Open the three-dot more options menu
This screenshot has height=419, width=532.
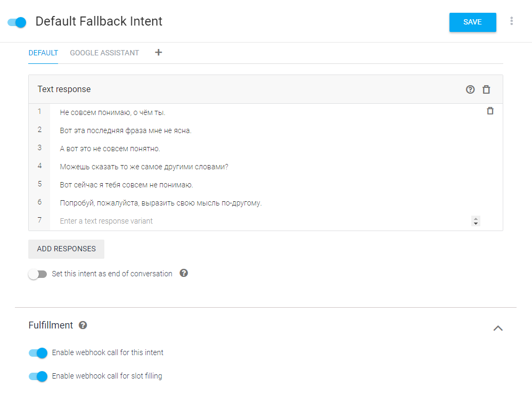tap(511, 21)
